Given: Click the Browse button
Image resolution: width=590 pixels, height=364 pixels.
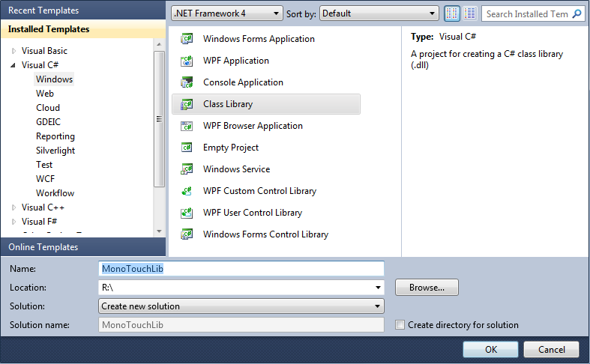Looking at the screenshot, I should coord(427,287).
